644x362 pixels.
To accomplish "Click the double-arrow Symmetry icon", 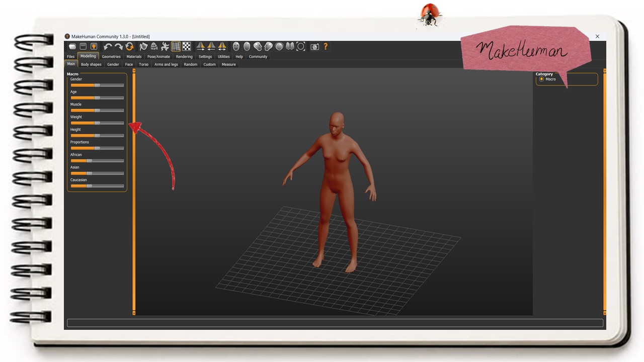I will [x=222, y=47].
